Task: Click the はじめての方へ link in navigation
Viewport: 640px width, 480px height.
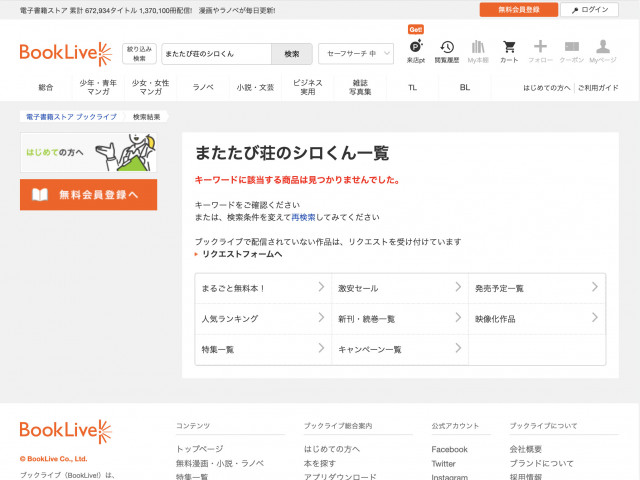Action: coord(547,88)
